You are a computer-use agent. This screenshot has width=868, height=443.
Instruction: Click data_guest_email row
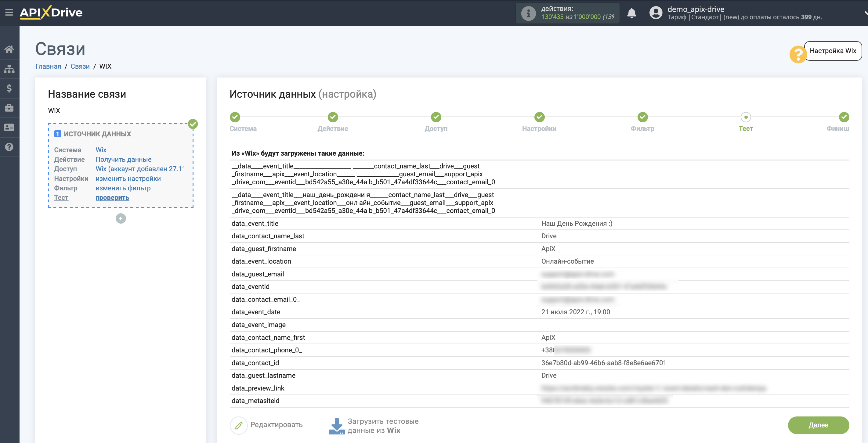539,274
